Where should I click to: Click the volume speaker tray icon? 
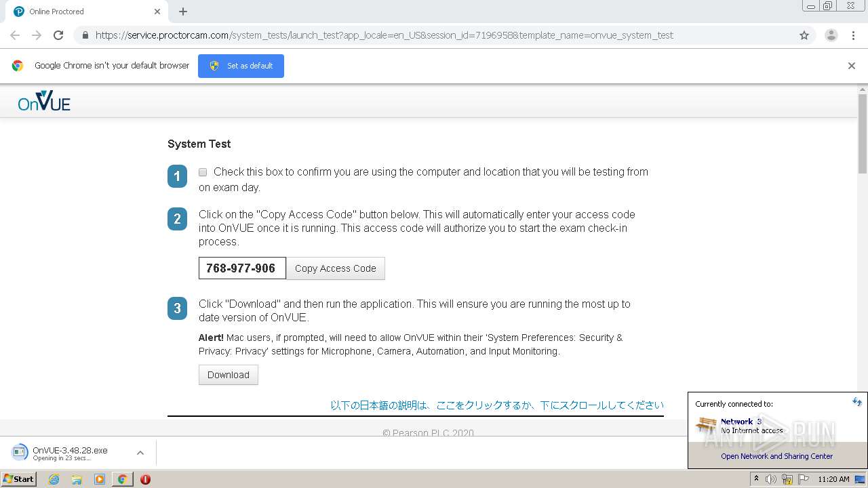click(x=771, y=479)
